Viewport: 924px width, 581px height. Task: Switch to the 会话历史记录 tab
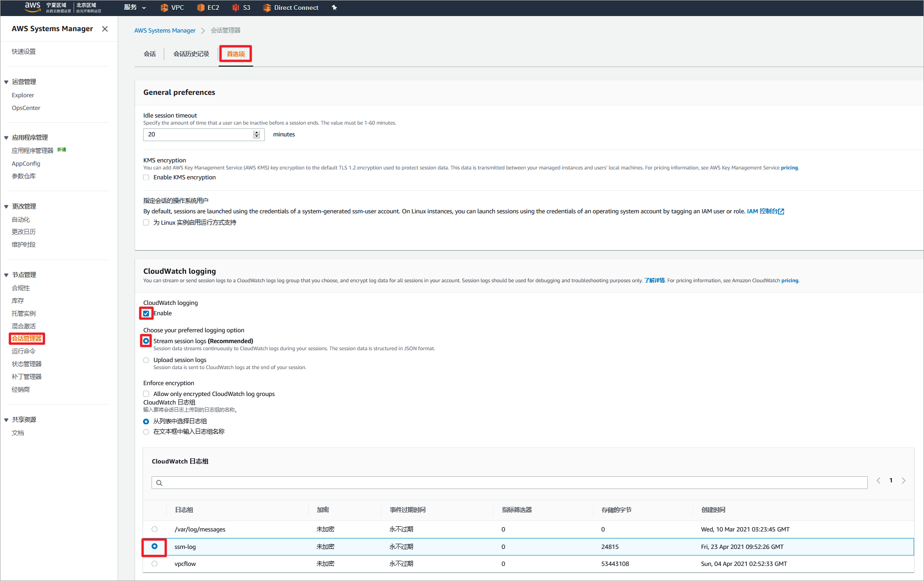[191, 54]
